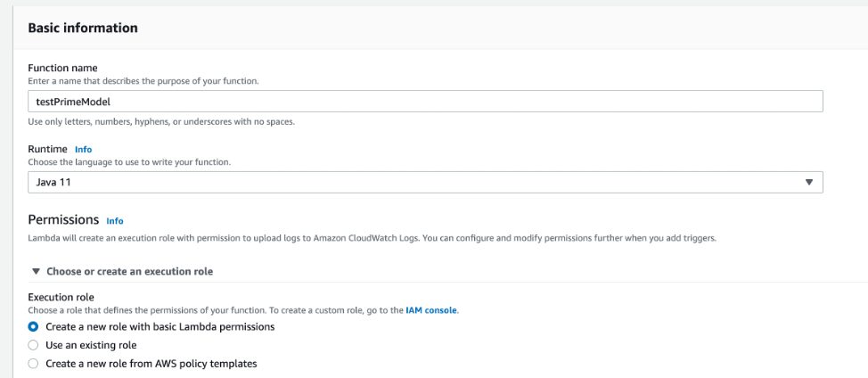Click "Choose the language to use" helper text
The width and height of the screenshot is (868, 378).
[129, 162]
